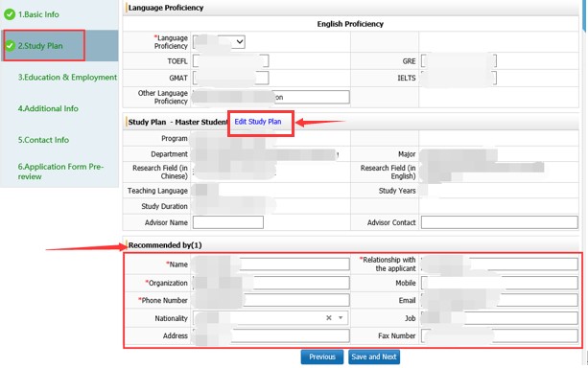
Task: Click the Other Language Proficiency field
Action: tap(271, 97)
